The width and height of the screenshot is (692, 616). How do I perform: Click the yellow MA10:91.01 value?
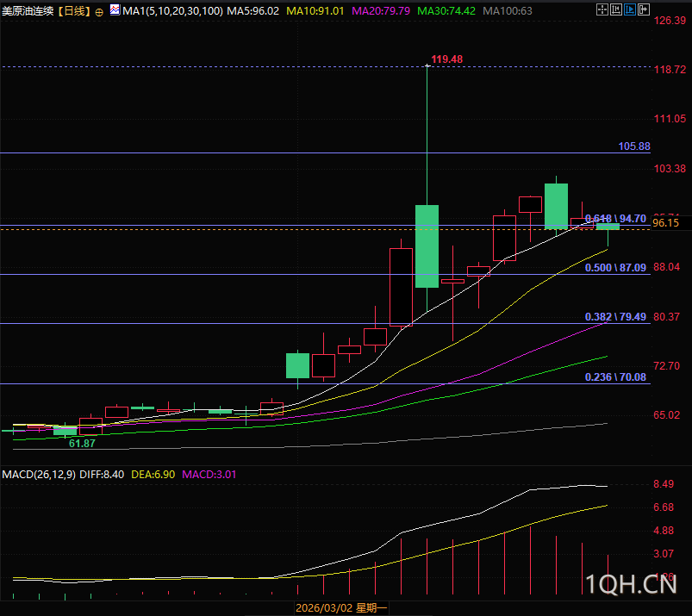click(x=315, y=10)
